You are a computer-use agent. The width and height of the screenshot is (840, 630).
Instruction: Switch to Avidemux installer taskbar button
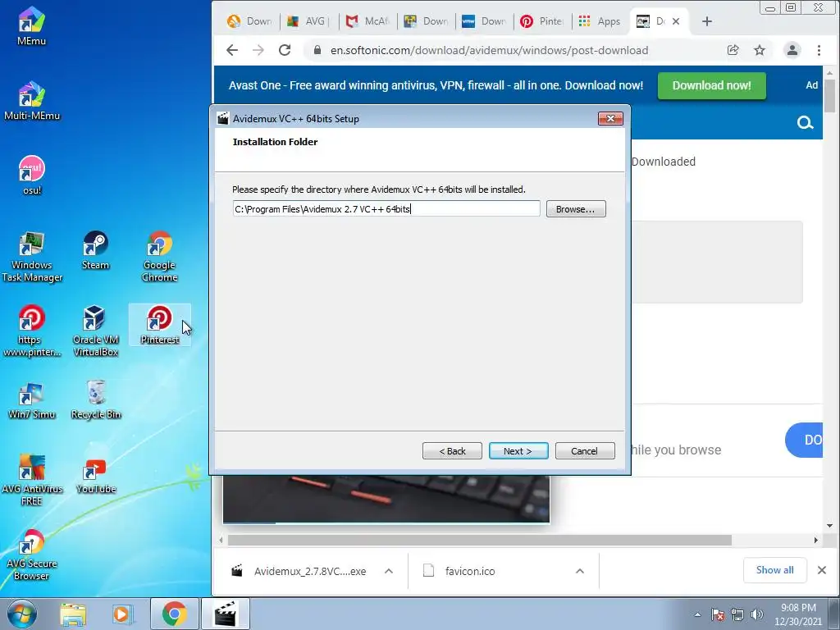[226, 614]
